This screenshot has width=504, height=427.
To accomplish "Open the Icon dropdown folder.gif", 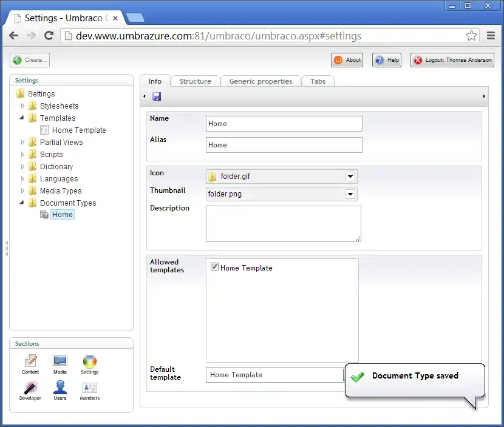I will point(282,177).
